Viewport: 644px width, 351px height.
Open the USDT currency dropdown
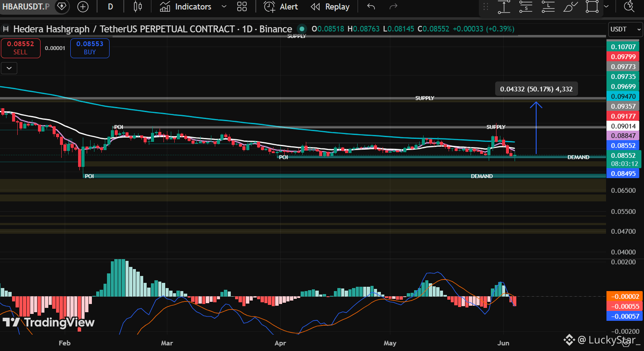click(625, 29)
